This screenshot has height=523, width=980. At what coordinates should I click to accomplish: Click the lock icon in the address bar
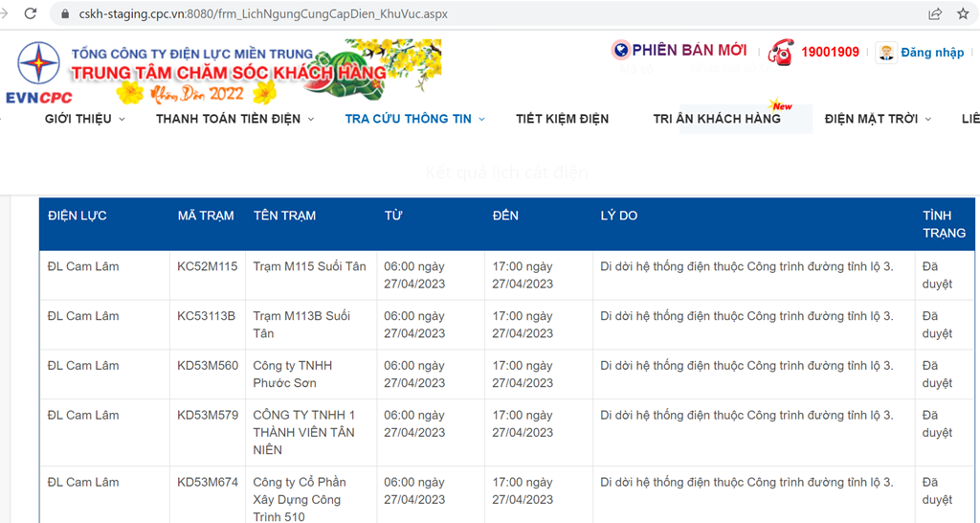65,14
